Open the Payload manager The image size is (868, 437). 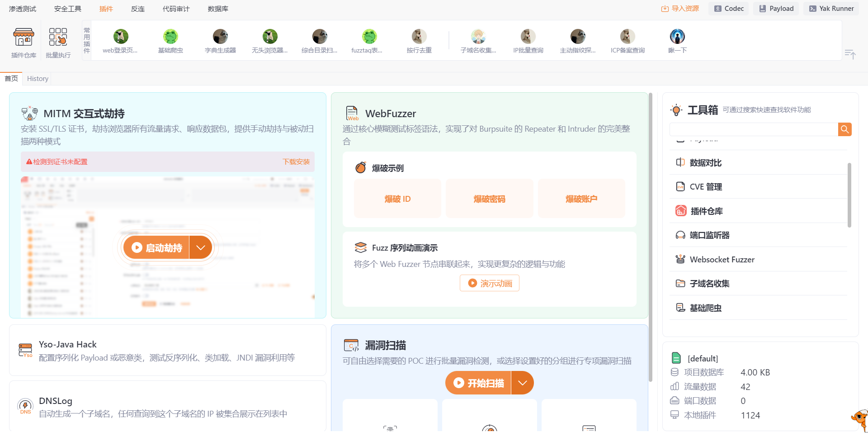775,8
